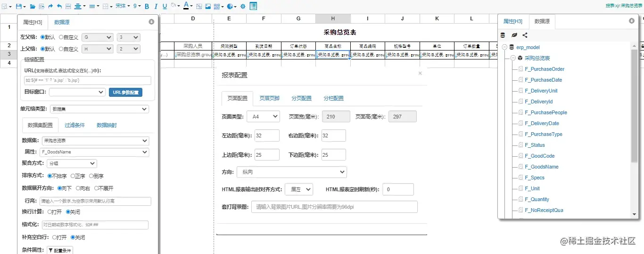Open HTML alignment 居左 dropdown
Screen dimensions: 644x254
[299, 189]
